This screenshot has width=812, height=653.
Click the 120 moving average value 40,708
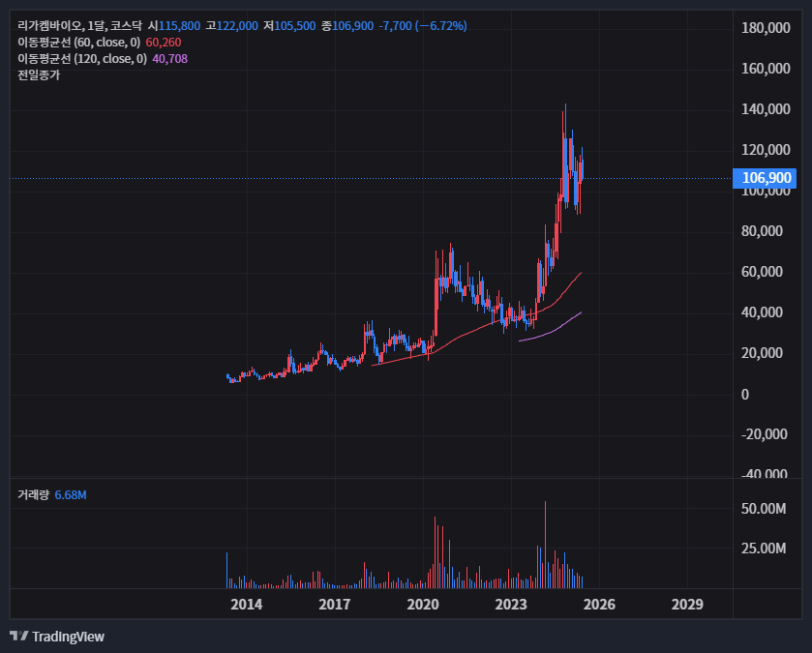click(170, 59)
